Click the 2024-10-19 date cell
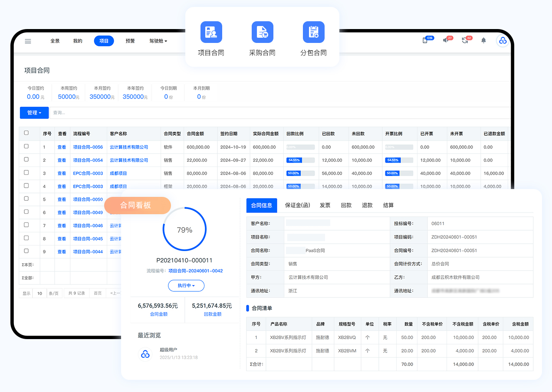This screenshot has height=392, width=552. pyautogui.click(x=233, y=147)
